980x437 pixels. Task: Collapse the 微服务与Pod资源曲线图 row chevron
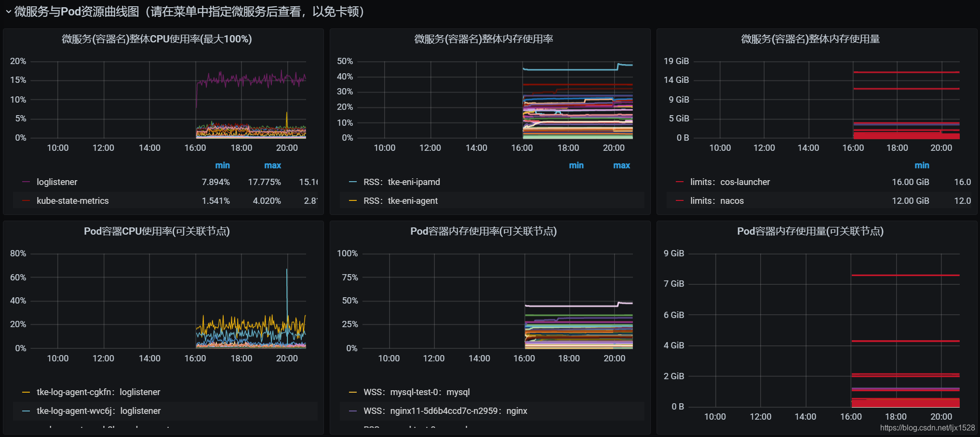[x=8, y=12]
